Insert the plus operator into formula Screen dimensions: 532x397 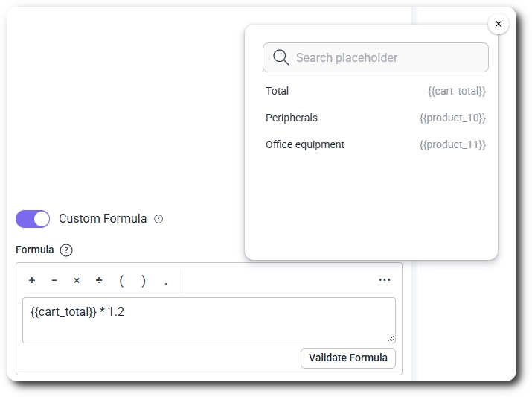click(x=32, y=280)
